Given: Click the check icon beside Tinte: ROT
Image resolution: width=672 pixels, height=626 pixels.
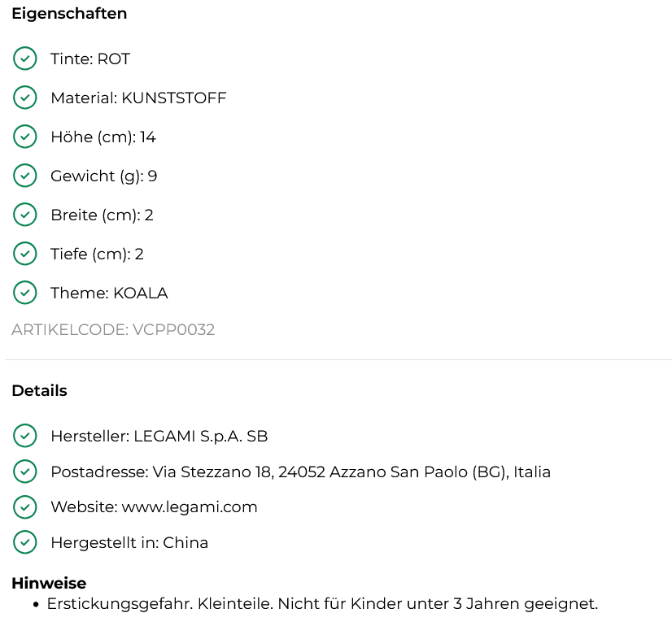Looking at the screenshot, I should pos(25,59).
